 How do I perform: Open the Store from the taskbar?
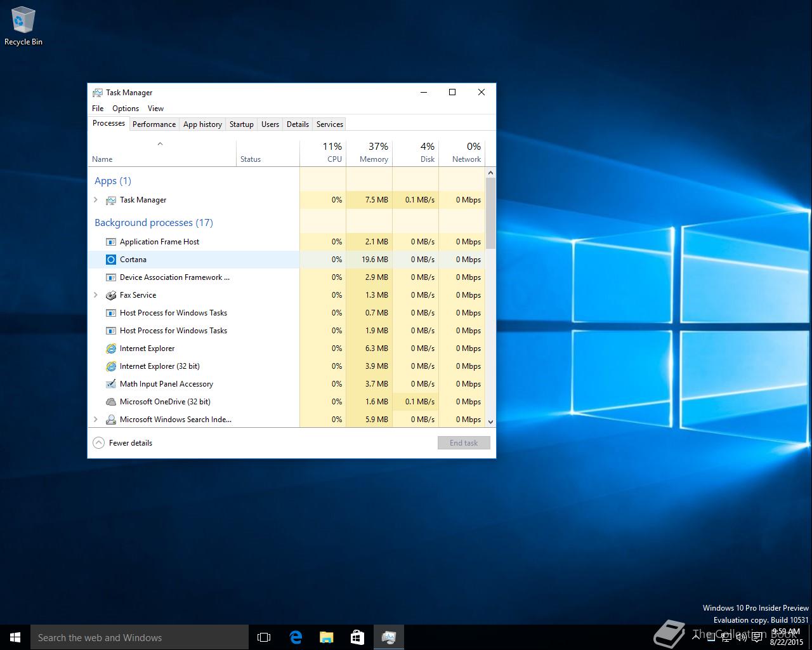[x=357, y=637]
